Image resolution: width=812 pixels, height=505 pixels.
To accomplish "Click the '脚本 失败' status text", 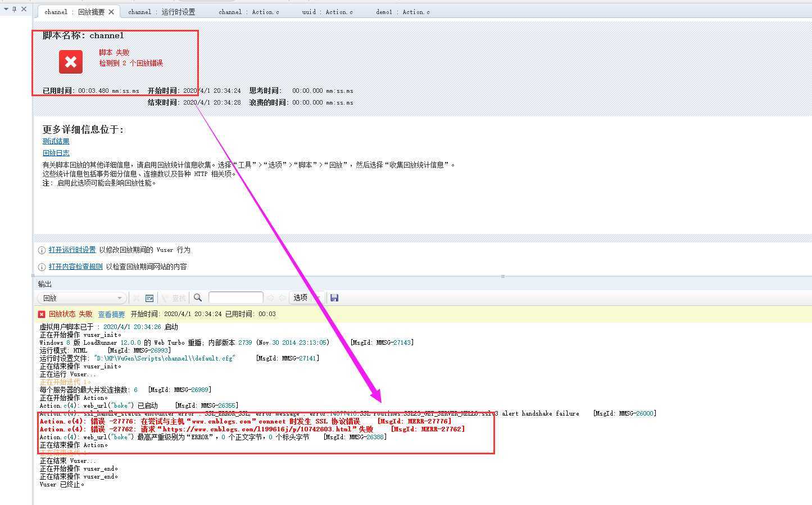I will pyautogui.click(x=114, y=52).
